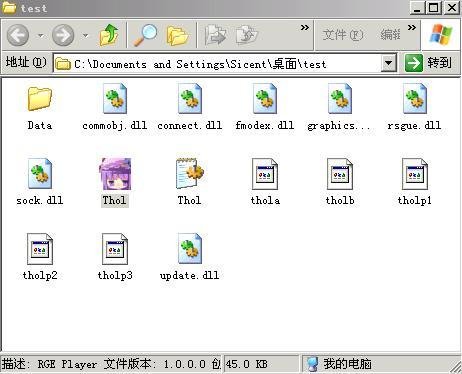Open the 编辑 menu
The height and width of the screenshot is (374, 462).
pyautogui.click(x=390, y=35)
